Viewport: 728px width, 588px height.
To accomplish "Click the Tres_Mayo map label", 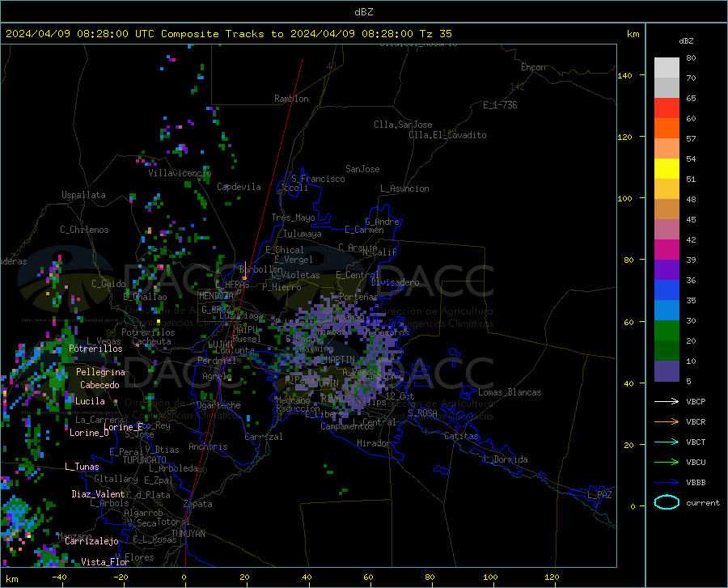I will click(293, 218).
